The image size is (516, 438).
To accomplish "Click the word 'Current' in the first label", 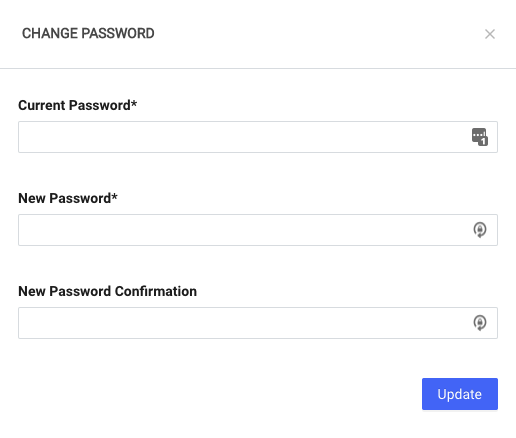I will pyautogui.click(x=42, y=105).
